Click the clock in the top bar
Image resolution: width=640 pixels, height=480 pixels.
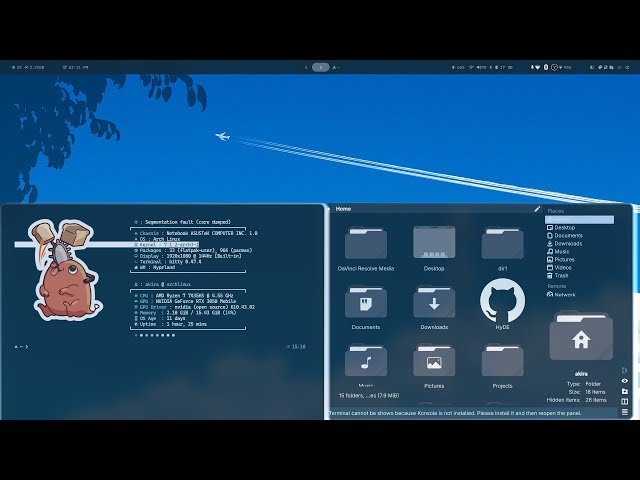tap(76, 67)
